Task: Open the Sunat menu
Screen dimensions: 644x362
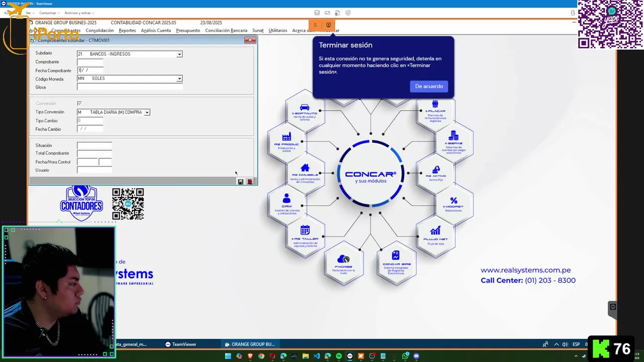Action: coord(258,31)
